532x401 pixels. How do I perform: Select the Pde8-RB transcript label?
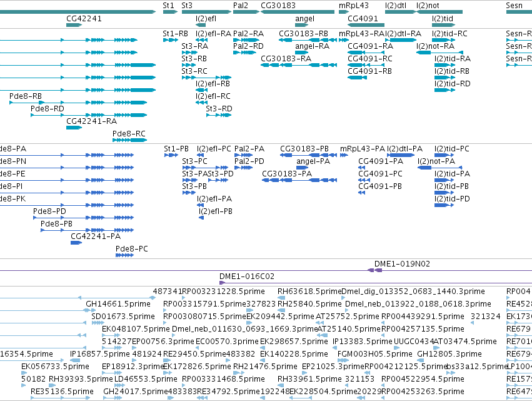pos(26,96)
